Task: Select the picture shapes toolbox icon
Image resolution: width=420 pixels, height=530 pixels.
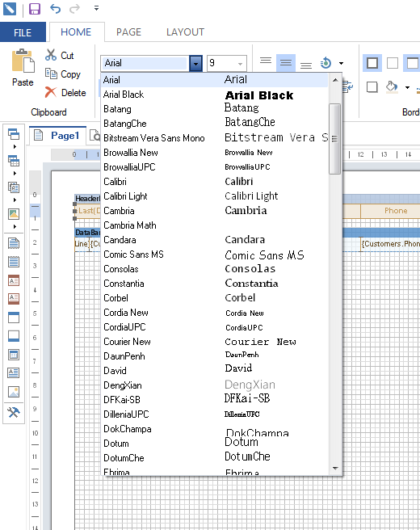Action: pyautogui.click(x=14, y=213)
